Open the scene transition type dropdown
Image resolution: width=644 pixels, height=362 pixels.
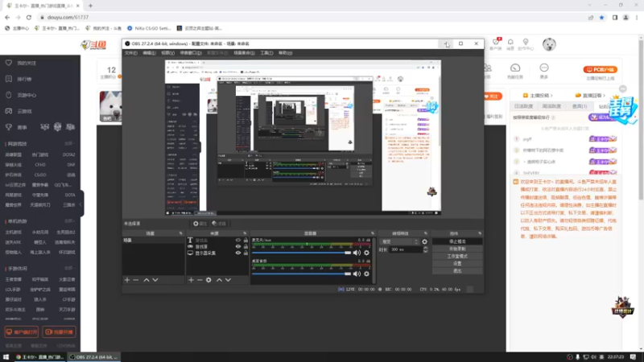pyautogui.click(x=399, y=242)
